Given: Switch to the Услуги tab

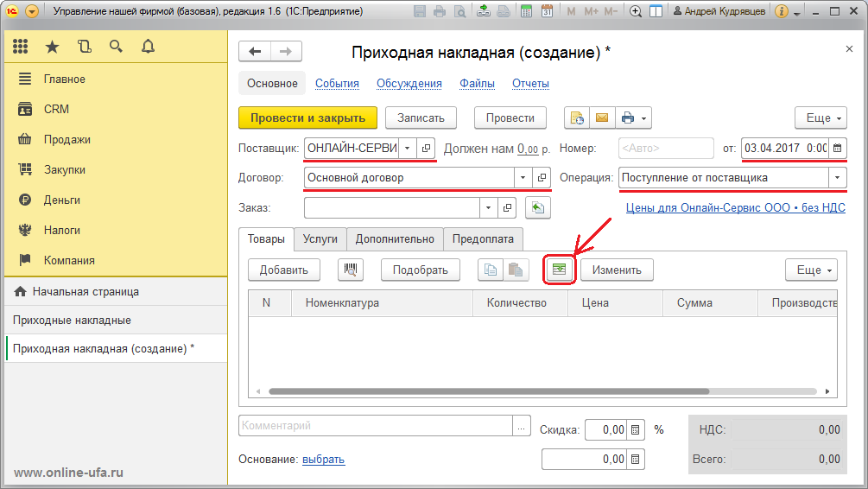Looking at the screenshot, I should pos(320,238).
